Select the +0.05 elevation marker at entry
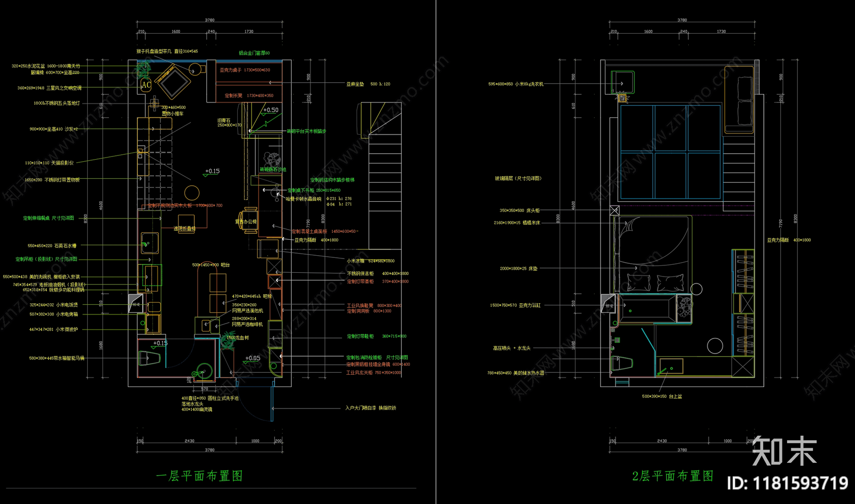Screen dimensions: 855x504 pyautogui.click(x=253, y=358)
